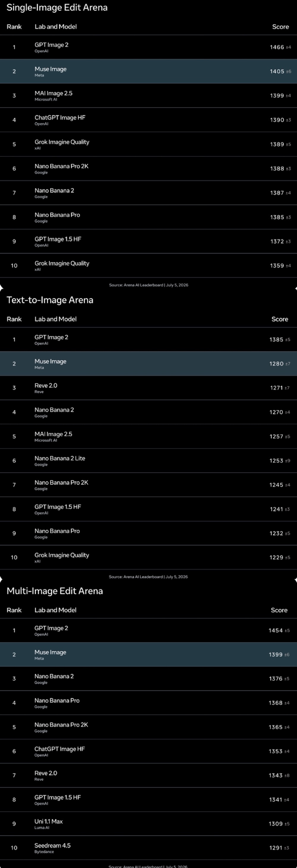Click Reve 2.0 row in Text-to-Image Arena
The width and height of the screenshot is (297, 868).
point(148,388)
